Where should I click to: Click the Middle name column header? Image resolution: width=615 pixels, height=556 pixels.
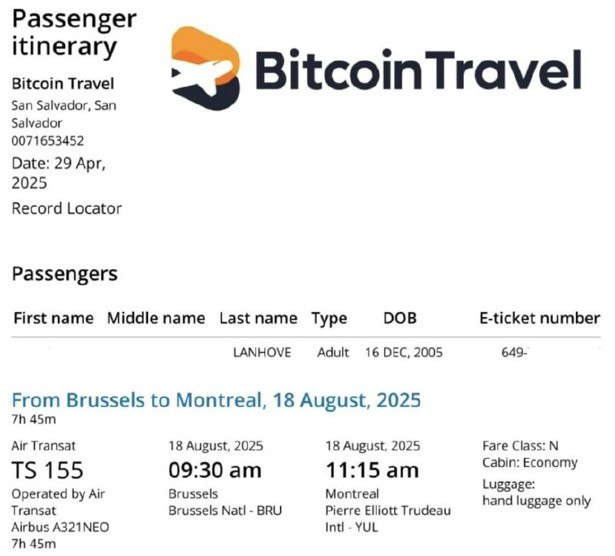[156, 318]
